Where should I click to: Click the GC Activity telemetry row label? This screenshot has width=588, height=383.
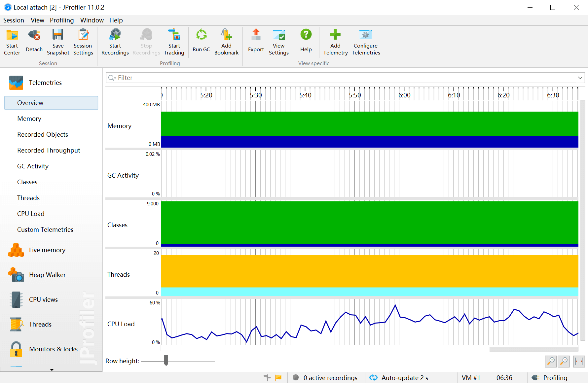(123, 175)
